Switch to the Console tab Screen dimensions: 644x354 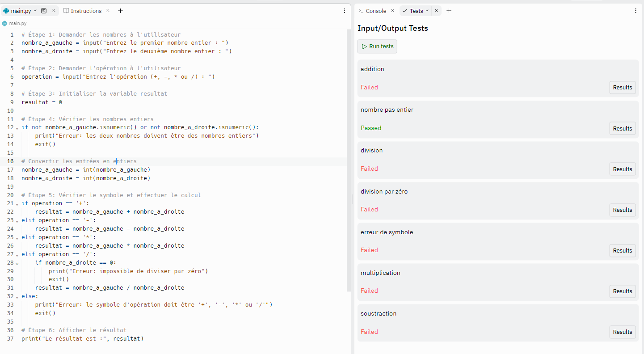(375, 11)
